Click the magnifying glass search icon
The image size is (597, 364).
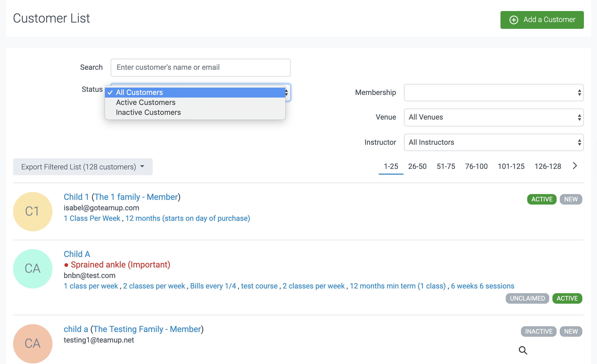pos(523,350)
